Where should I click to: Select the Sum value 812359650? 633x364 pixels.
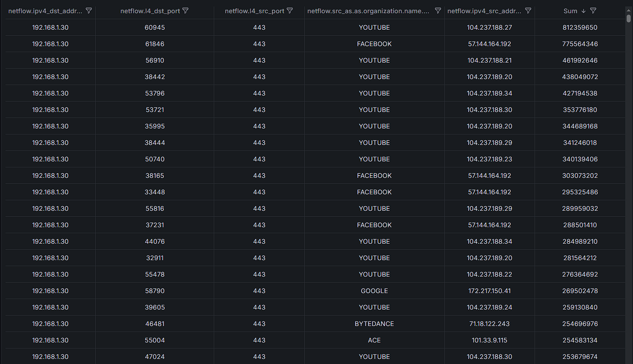[x=580, y=27]
